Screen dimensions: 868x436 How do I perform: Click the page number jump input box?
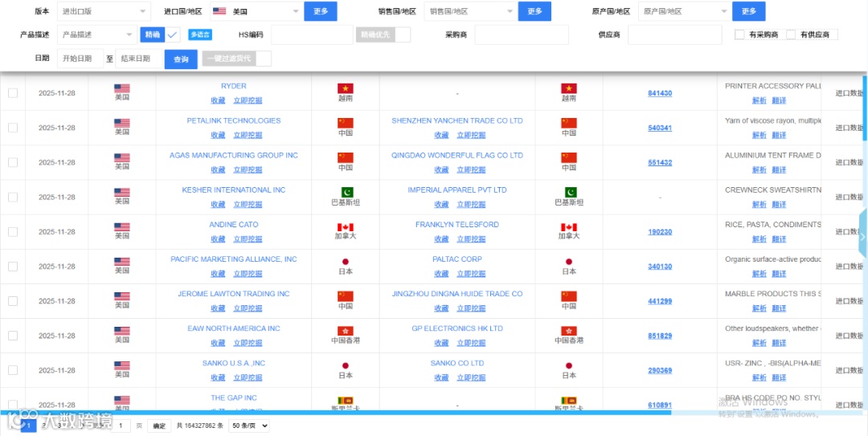[x=122, y=426]
